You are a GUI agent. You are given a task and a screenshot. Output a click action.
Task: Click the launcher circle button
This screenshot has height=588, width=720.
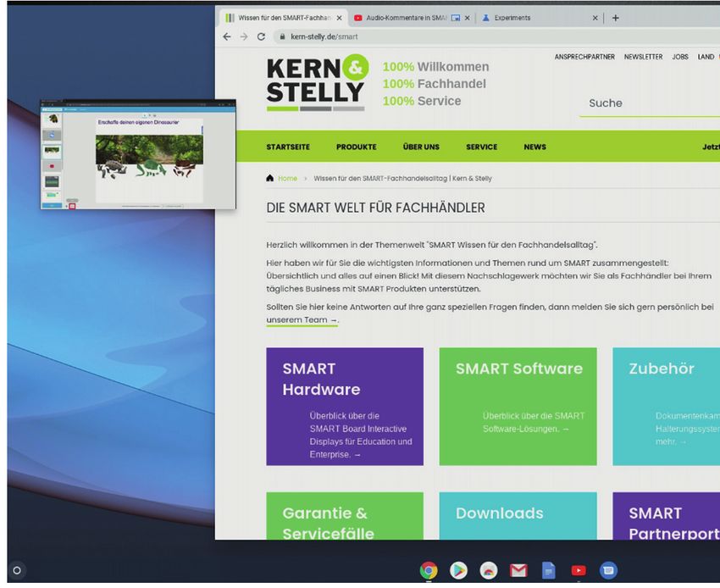pos(17,570)
